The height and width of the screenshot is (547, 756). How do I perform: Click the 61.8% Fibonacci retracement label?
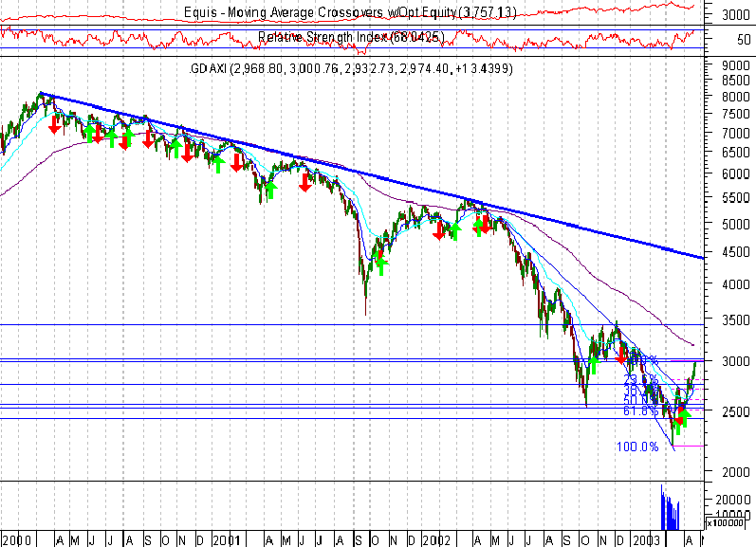(640, 410)
